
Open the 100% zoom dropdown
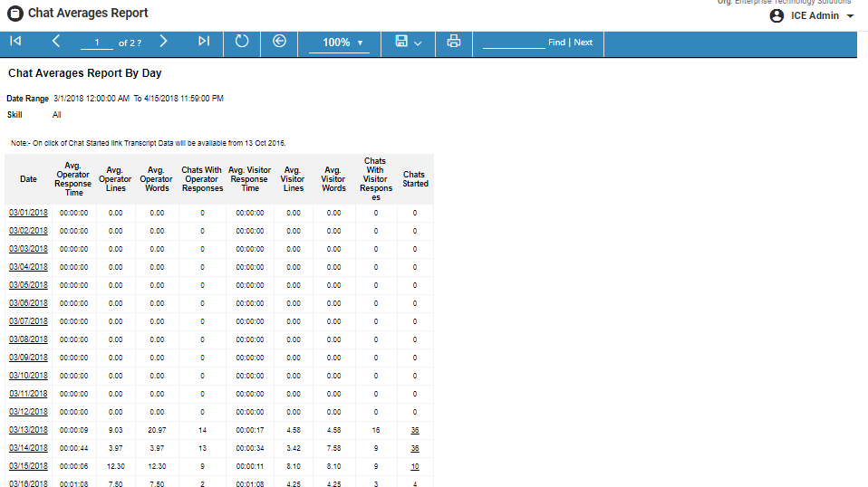(x=341, y=43)
